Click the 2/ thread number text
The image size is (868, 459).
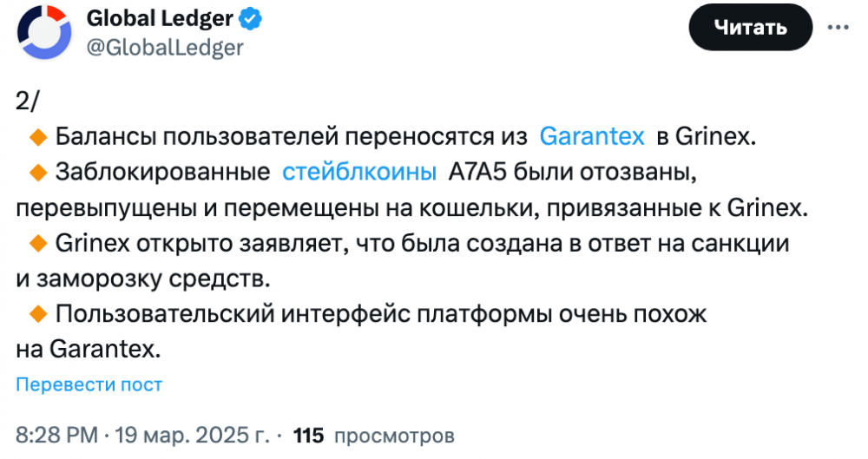(27, 102)
